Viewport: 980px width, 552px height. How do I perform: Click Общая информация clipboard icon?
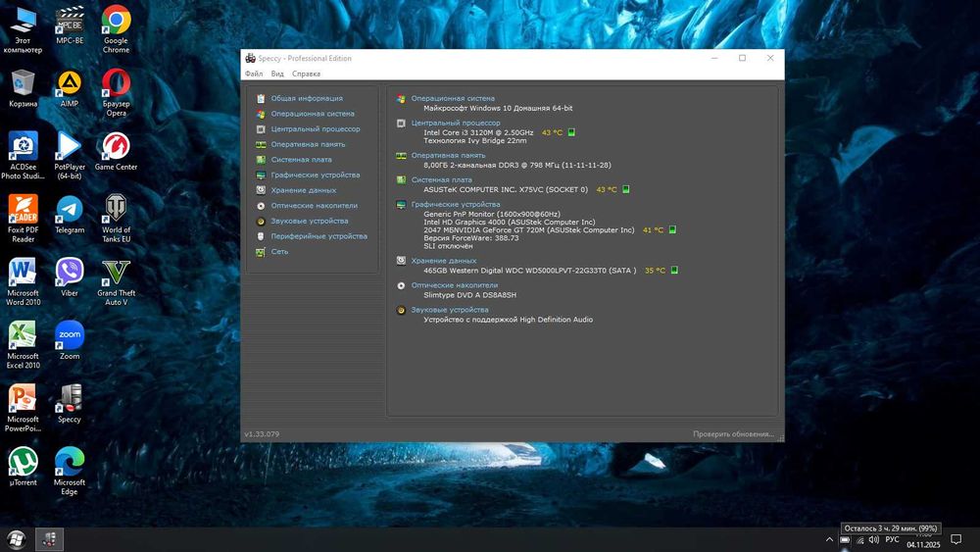[261, 98]
